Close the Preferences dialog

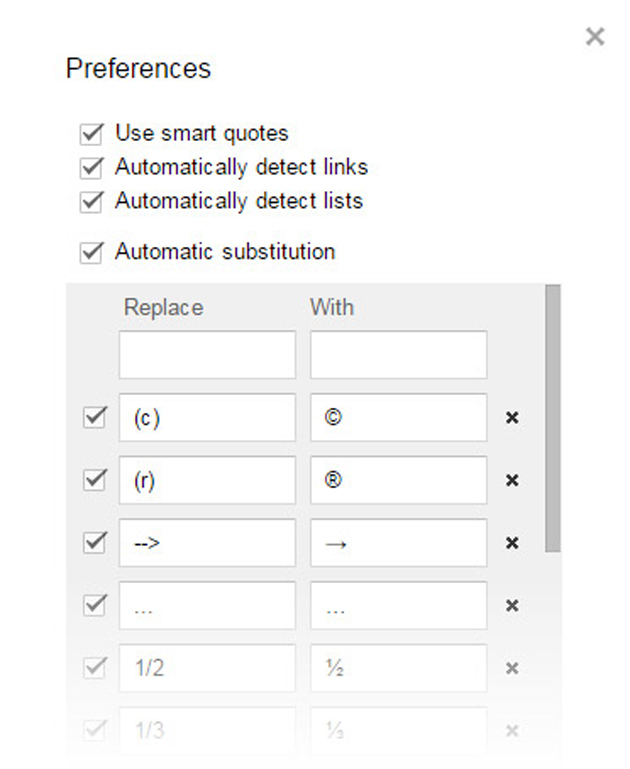click(x=595, y=37)
